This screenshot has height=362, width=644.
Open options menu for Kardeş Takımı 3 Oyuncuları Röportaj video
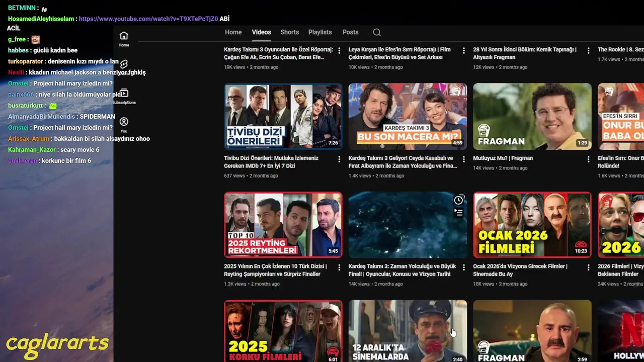click(x=339, y=51)
